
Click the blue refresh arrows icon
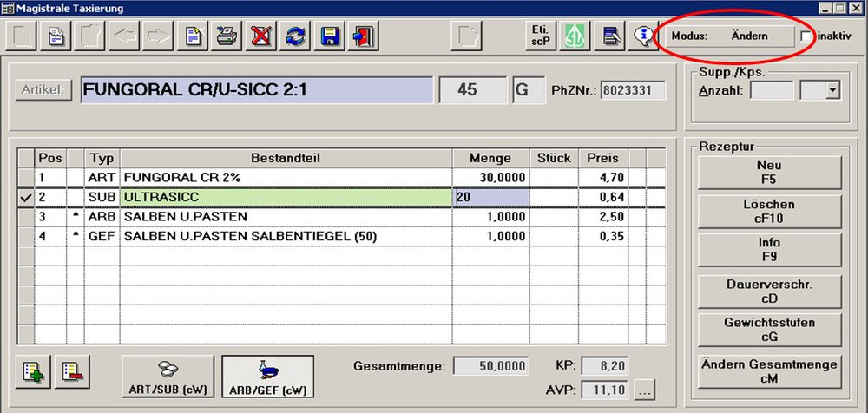pyautogui.click(x=295, y=36)
